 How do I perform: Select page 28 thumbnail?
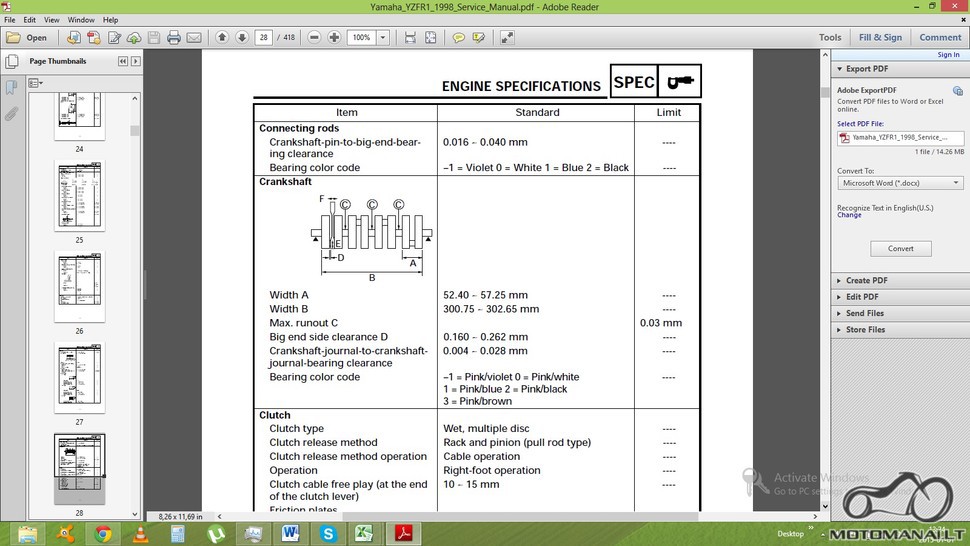point(79,469)
